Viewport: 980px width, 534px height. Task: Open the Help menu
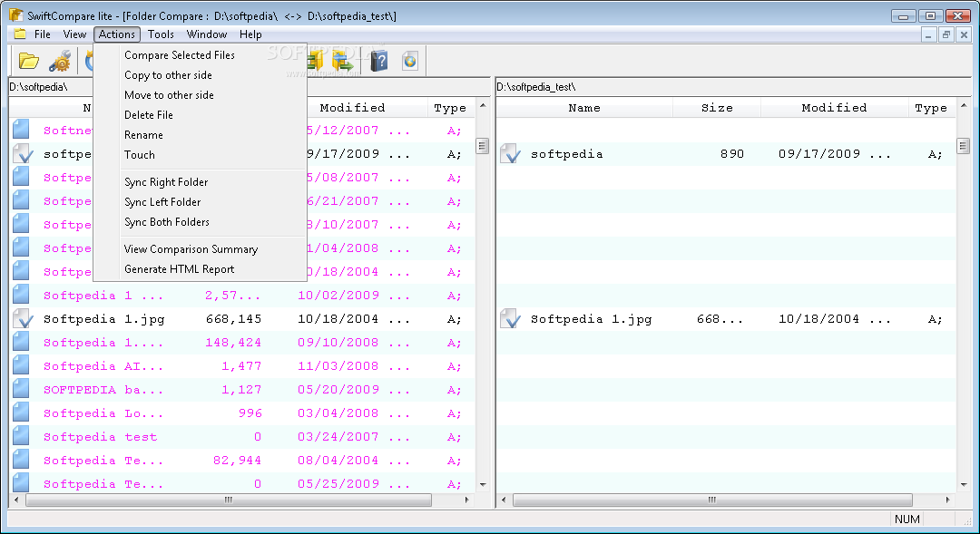point(250,34)
